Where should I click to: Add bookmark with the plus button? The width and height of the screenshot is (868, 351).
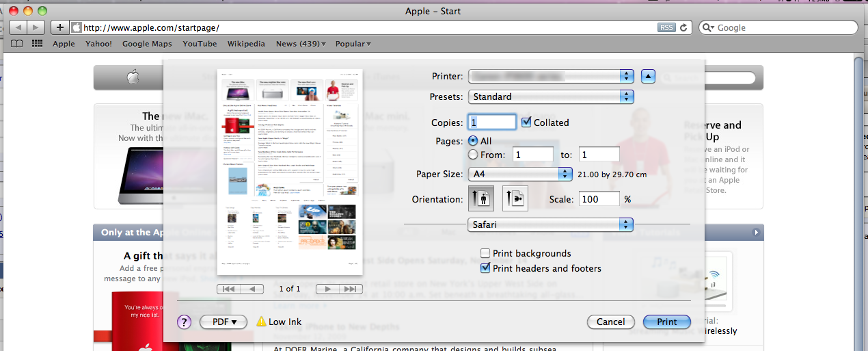click(60, 27)
